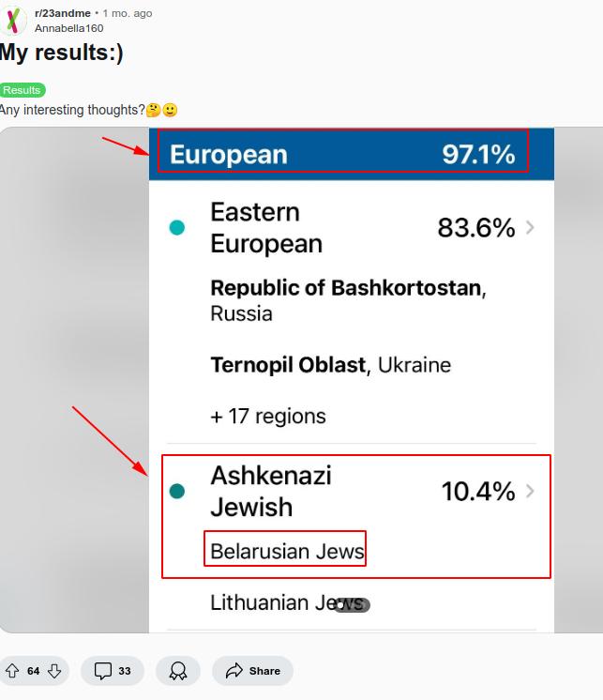Open Annabella160's user profile

pyautogui.click(x=69, y=28)
